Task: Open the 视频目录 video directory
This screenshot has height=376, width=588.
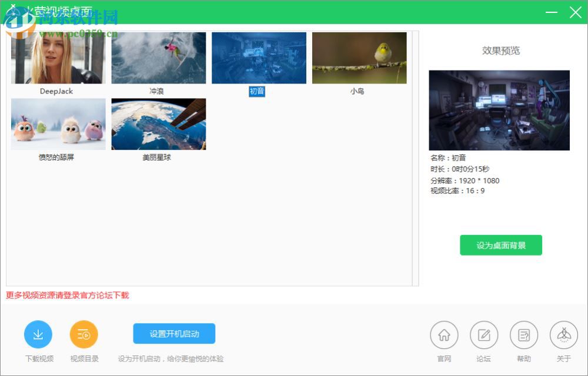Action: pos(83,333)
